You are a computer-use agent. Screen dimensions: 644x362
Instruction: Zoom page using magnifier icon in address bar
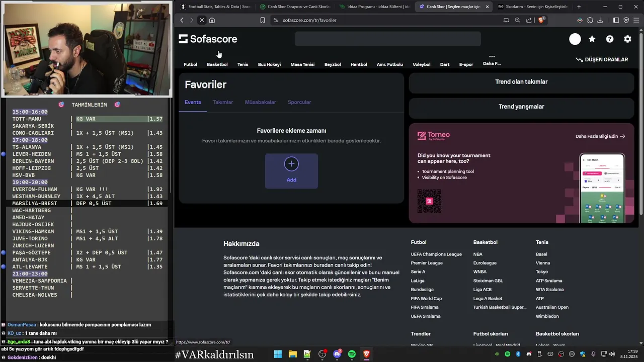[517, 20]
